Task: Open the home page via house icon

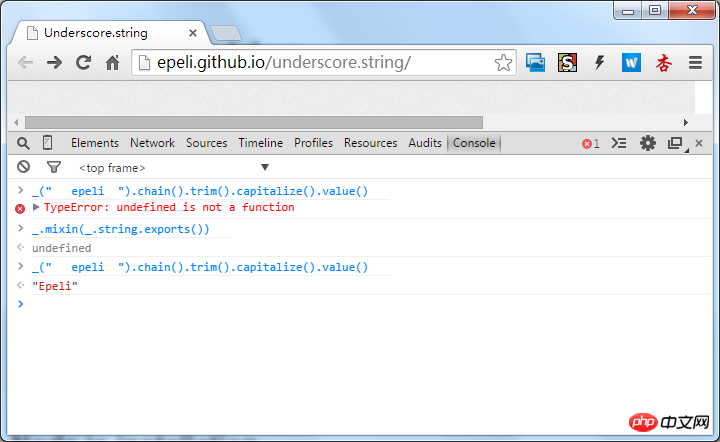Action: click(x=112, y=62)
